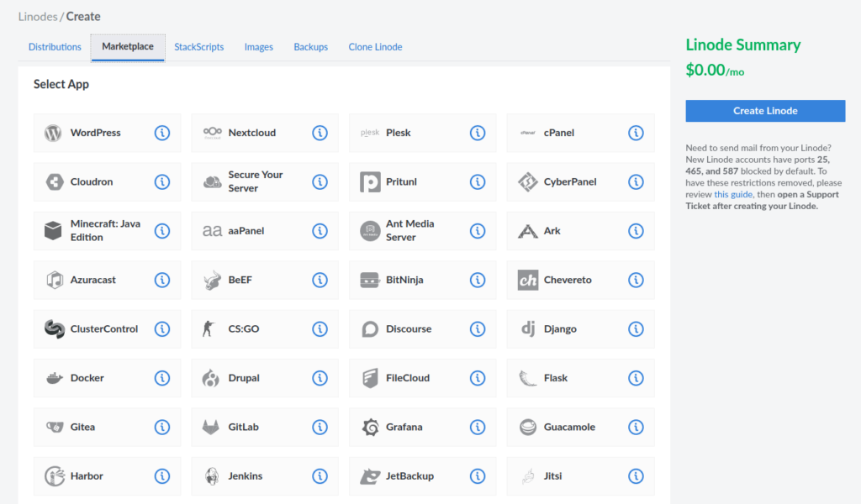Choose the cPanel app card
The width and height of the screenshot is (861, 504).
click(580, 133)
